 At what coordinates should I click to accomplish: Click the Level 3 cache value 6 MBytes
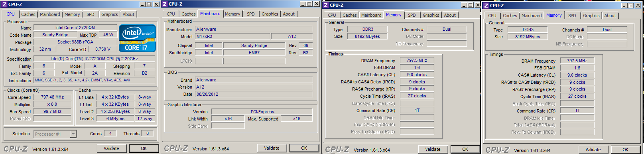tap(115, 118)
